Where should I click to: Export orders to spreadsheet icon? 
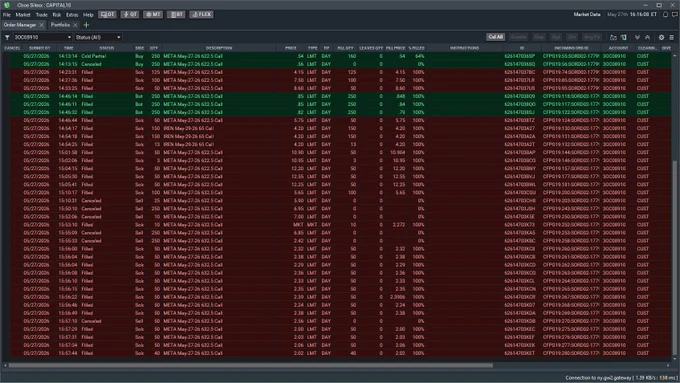click(x=624, y=37)
